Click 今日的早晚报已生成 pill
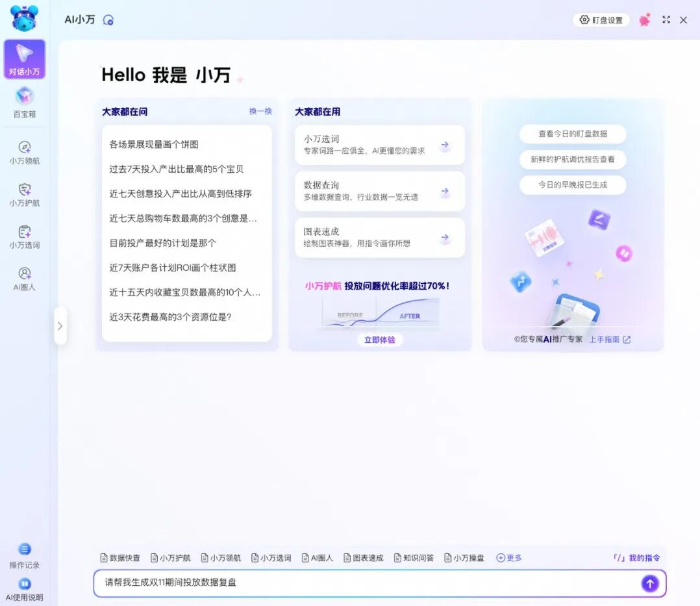This screenshot has width=700, height=606. [x=573, y=185]
